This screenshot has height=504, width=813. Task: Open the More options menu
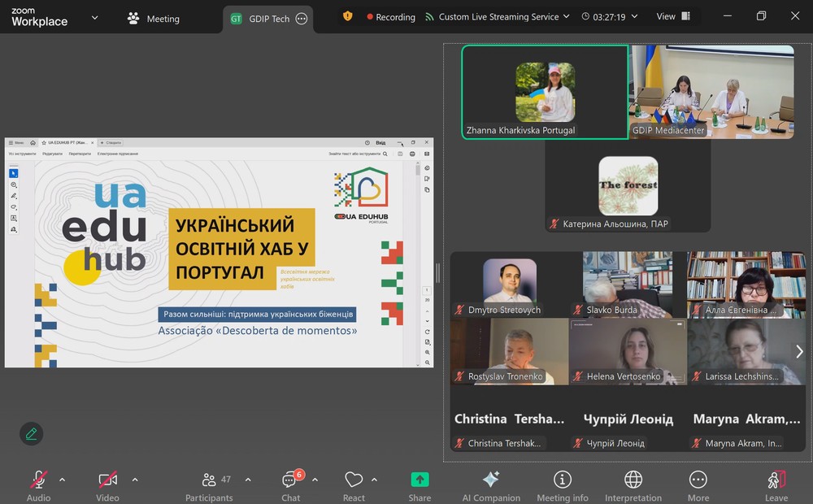[698, 486]
